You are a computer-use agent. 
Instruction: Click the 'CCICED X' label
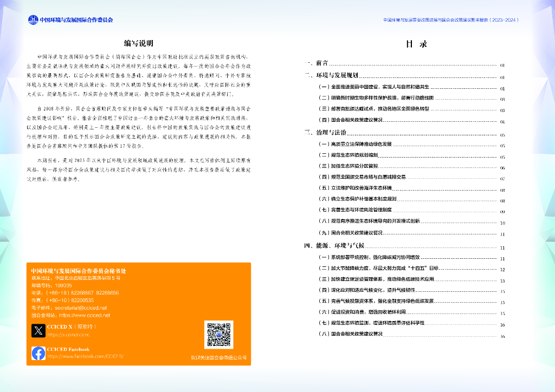click(60, 326)
